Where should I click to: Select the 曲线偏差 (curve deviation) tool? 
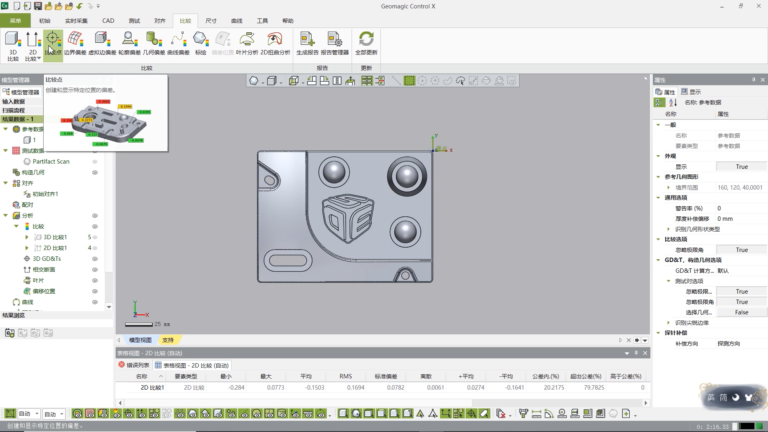(178, 43)
